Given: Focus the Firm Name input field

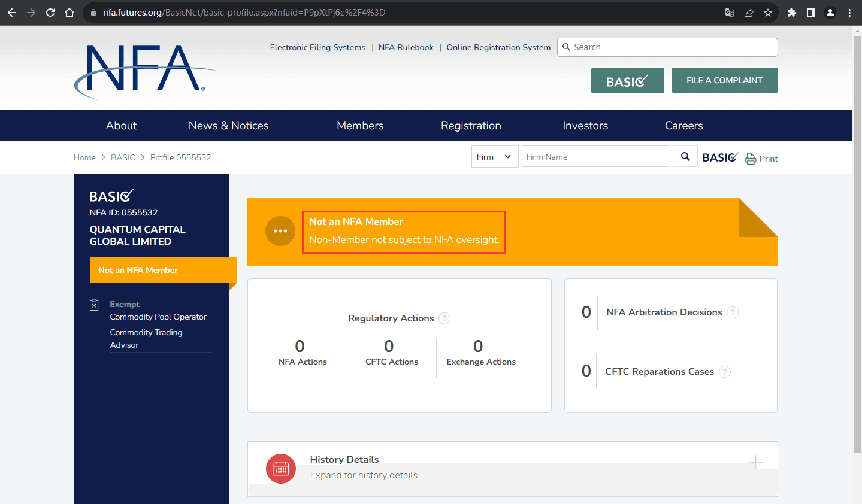Looking at the screenshot, I should click(x=595, y=157).
